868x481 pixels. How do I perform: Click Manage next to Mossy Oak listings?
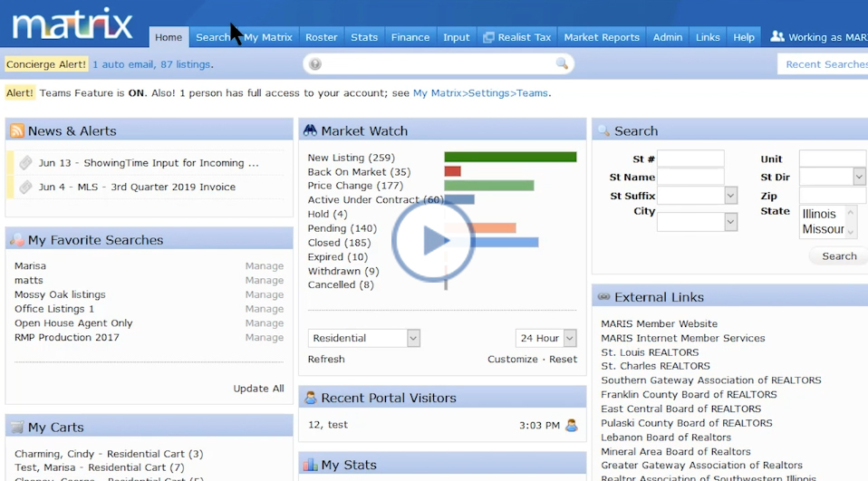pyautogui.click(x=264, y=295)
